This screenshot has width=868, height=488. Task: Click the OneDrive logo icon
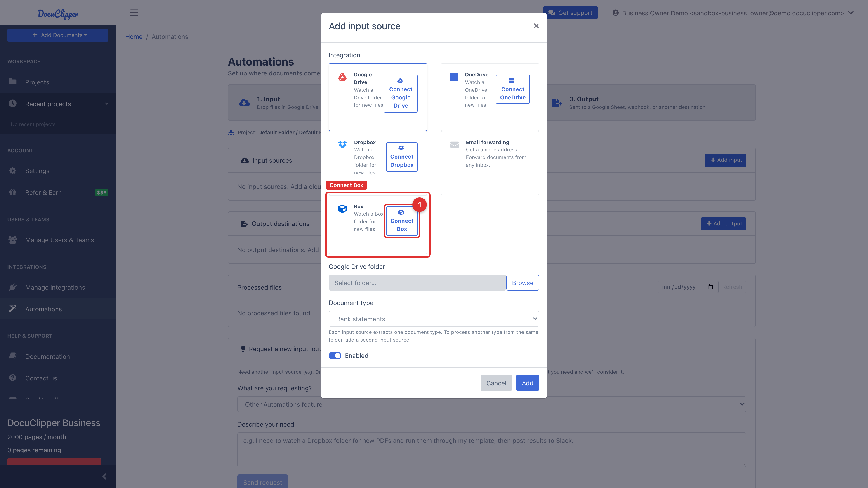(454, 77)
